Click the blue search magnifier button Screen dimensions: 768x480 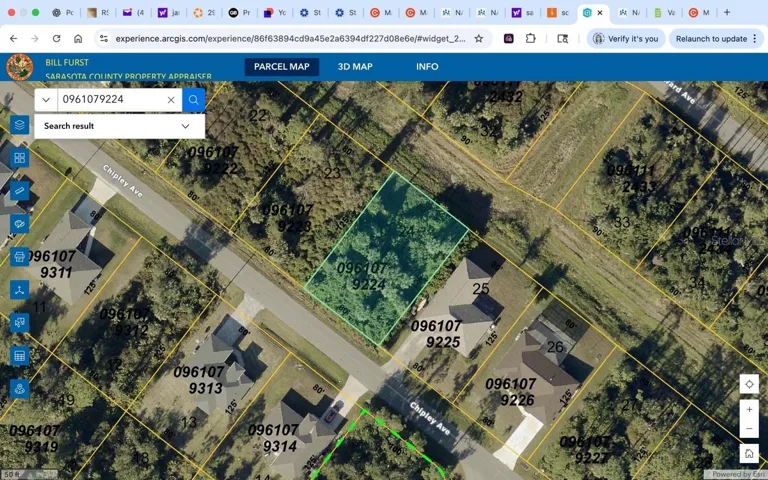click(194, 100)
